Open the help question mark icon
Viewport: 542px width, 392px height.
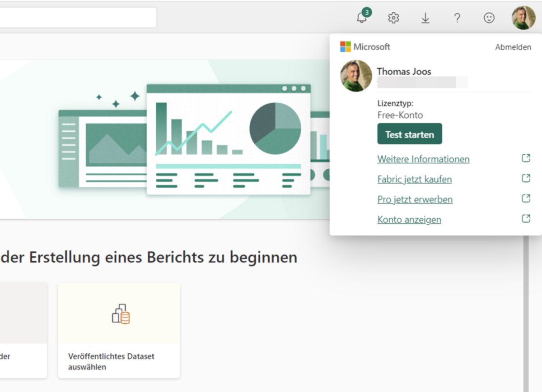coord(457,18)
